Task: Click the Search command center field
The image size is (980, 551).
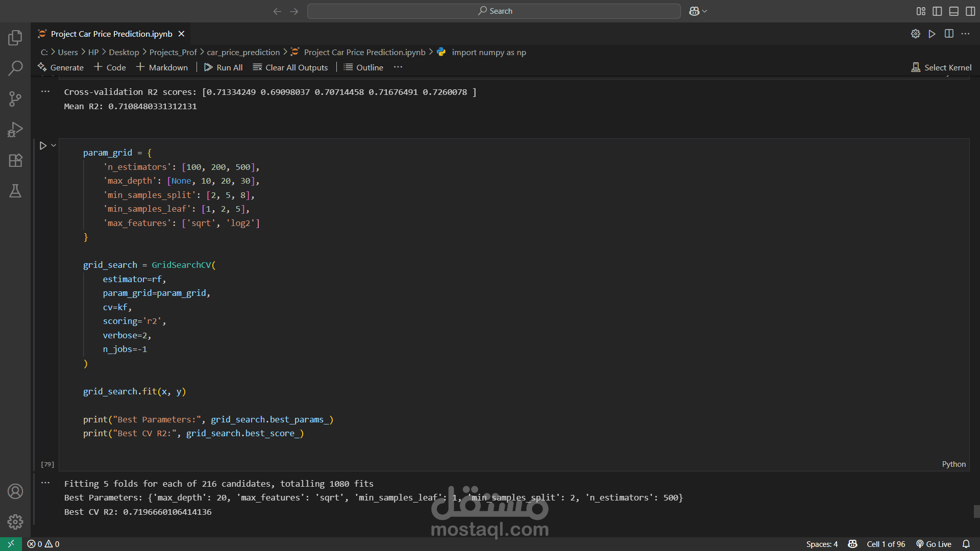Action: [x=494, y=11]
